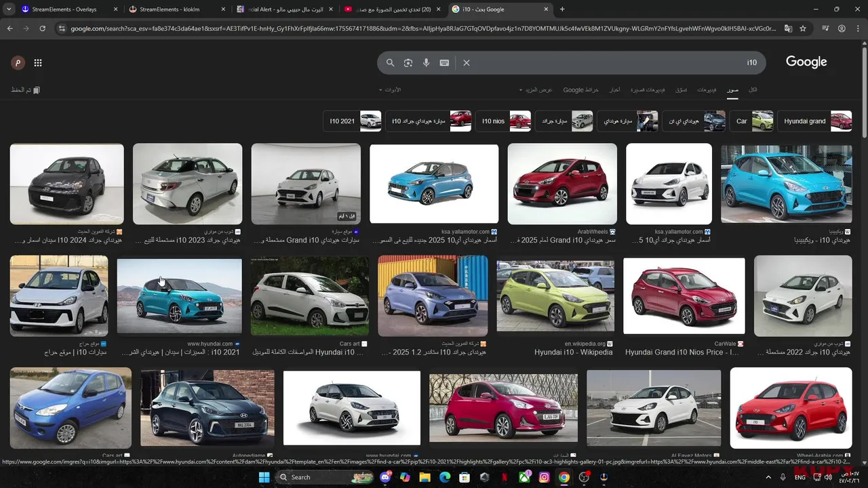Select the 'تسوّق' shopping tab
The width and height of the screenshot is (868, 488).
tap(681, 89)
